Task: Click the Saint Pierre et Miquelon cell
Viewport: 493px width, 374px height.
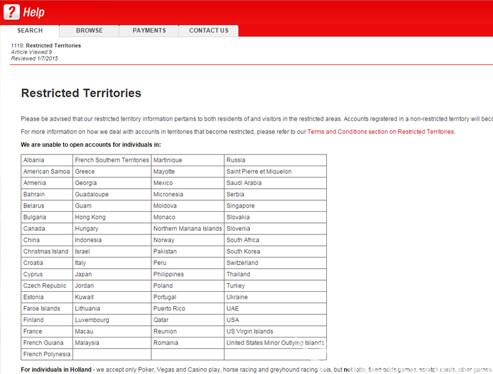Action: (275, 171)
